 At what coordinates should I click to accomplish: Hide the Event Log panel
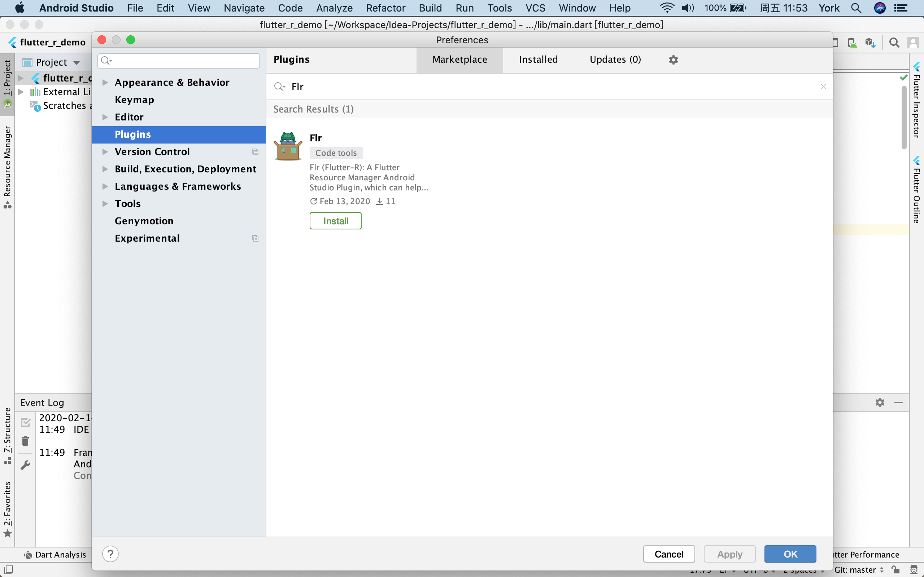(x=898, y=402)
